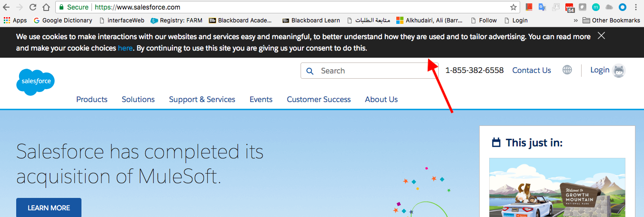Click the green Secure padlock indicator

point(74,7)
